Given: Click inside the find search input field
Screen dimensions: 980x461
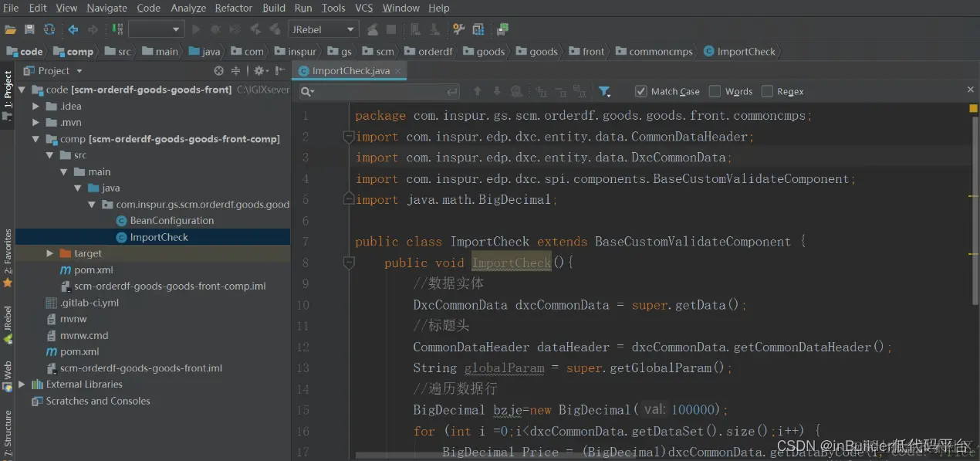Looking at the screenshot, I should [378, 92].
